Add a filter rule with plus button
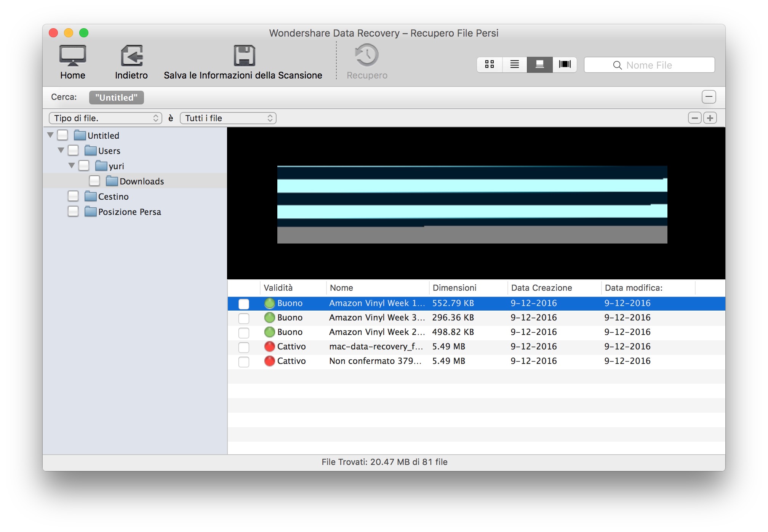This screenshot has height=532, width=768. tap(710, 118)
